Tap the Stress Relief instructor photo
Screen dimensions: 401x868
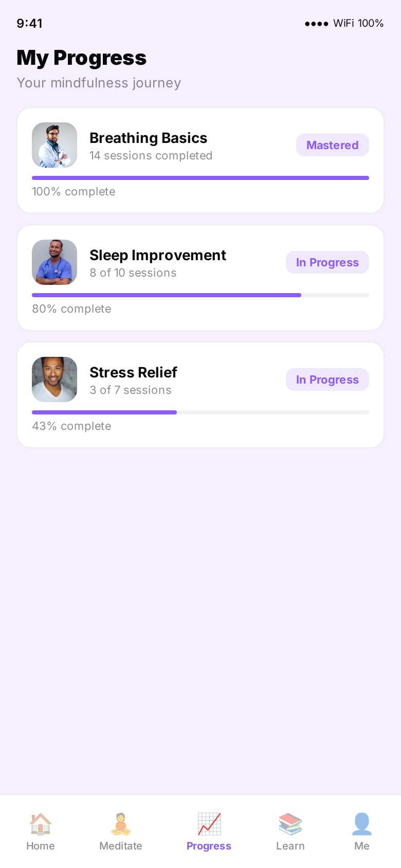point(54,379)
